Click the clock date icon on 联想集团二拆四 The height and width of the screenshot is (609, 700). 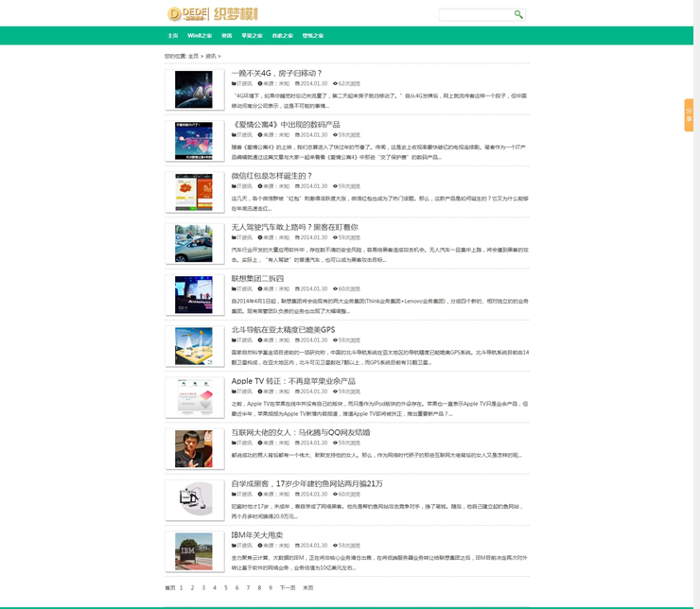pos(297,289)
